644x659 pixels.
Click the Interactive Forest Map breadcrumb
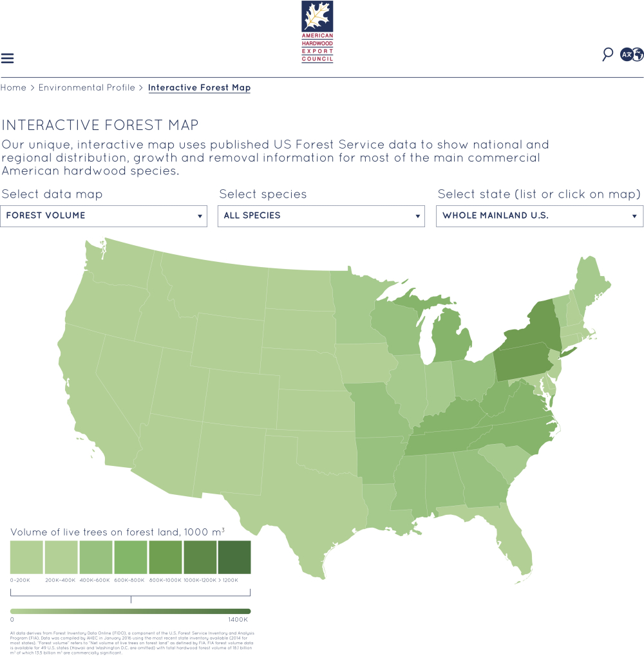(200, 88)
